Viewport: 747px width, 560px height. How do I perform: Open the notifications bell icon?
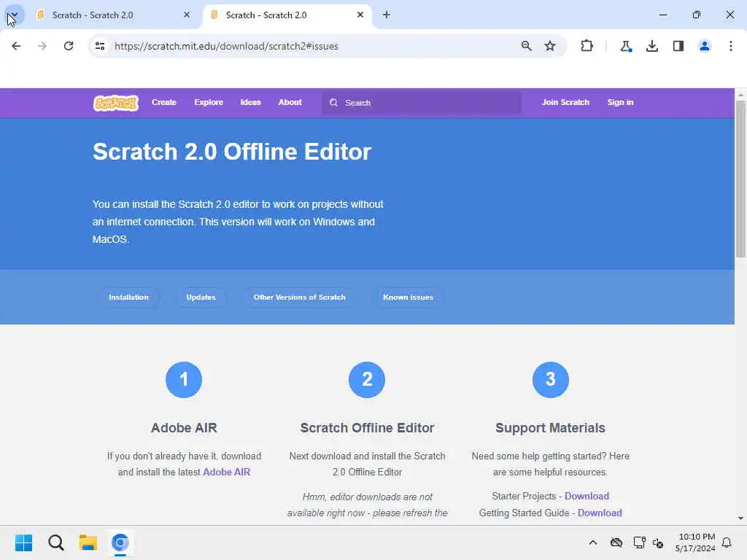[727, 542]
